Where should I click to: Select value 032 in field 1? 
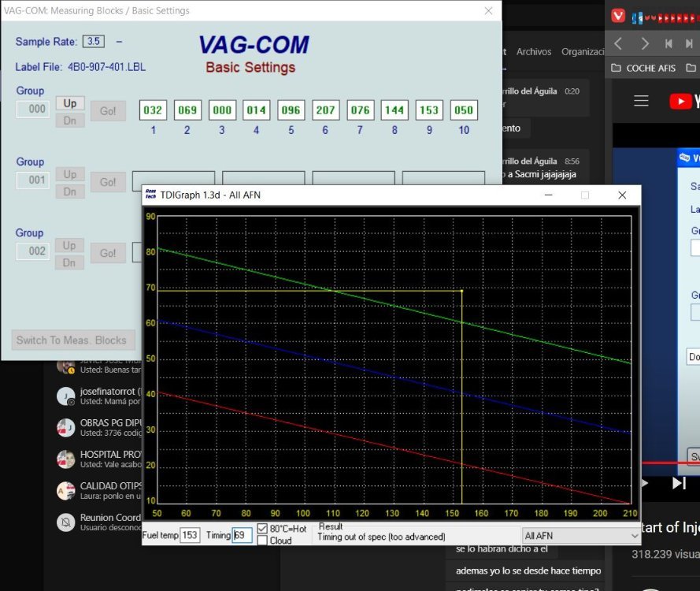[x=153, y=110]
